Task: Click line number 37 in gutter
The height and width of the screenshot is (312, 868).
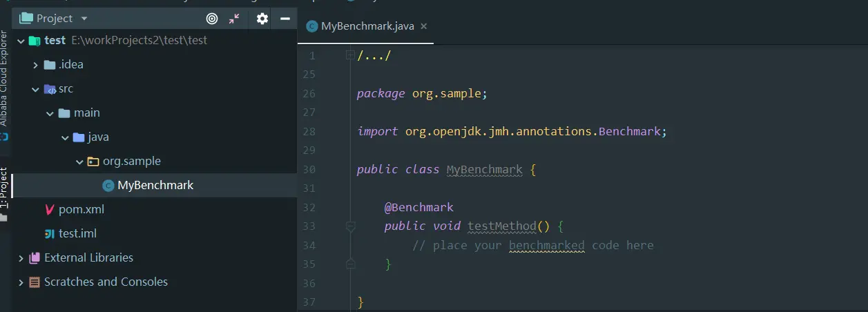Action: tap(309, 302)
